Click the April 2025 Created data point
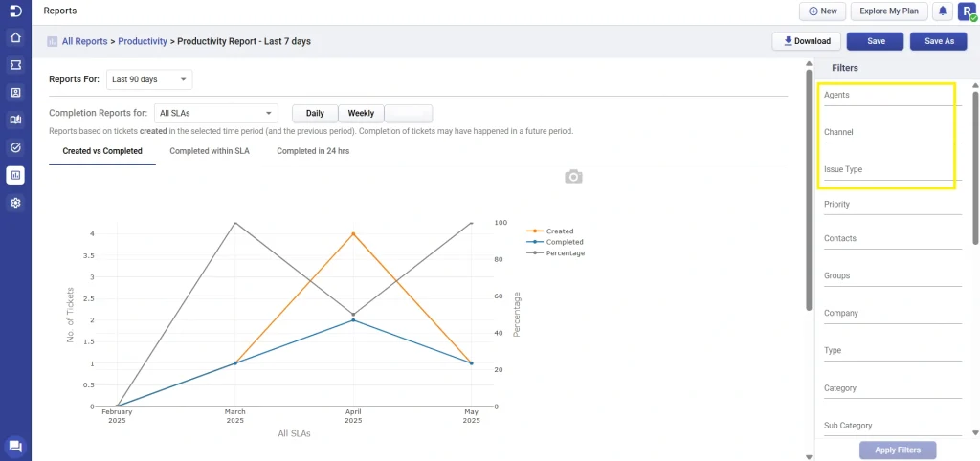The height and width of the screenshot is (461, 980). point(354,233)
